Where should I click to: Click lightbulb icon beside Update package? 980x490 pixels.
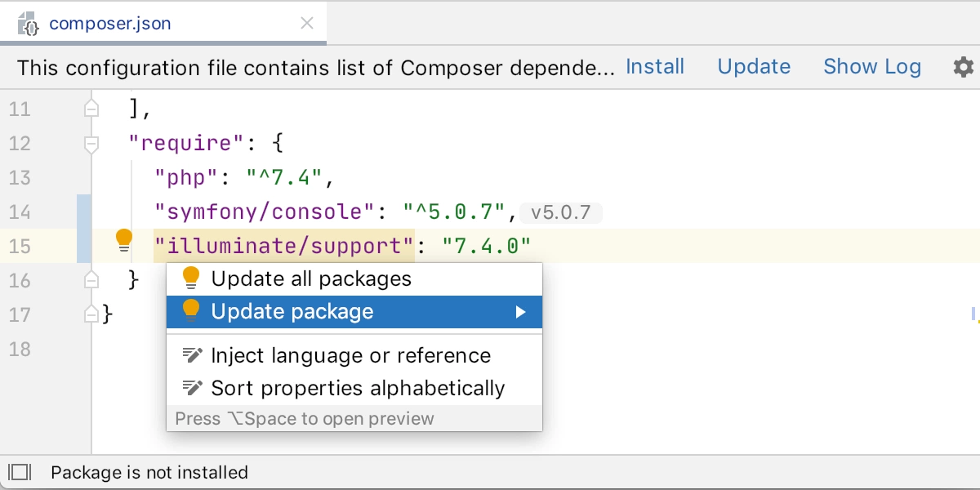(191, 311)
